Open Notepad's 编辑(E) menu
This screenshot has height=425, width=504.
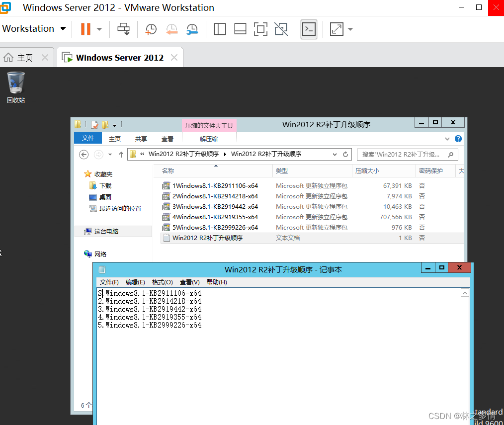click(135, 282)
